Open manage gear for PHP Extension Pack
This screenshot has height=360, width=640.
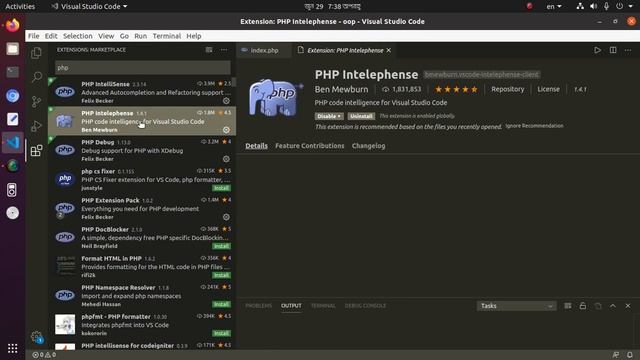[x=226, y=217]
